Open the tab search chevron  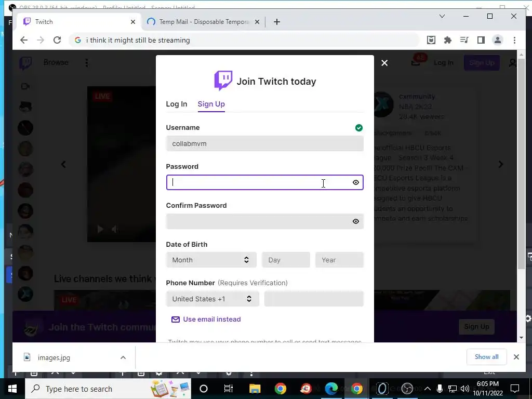coord(442,16)
